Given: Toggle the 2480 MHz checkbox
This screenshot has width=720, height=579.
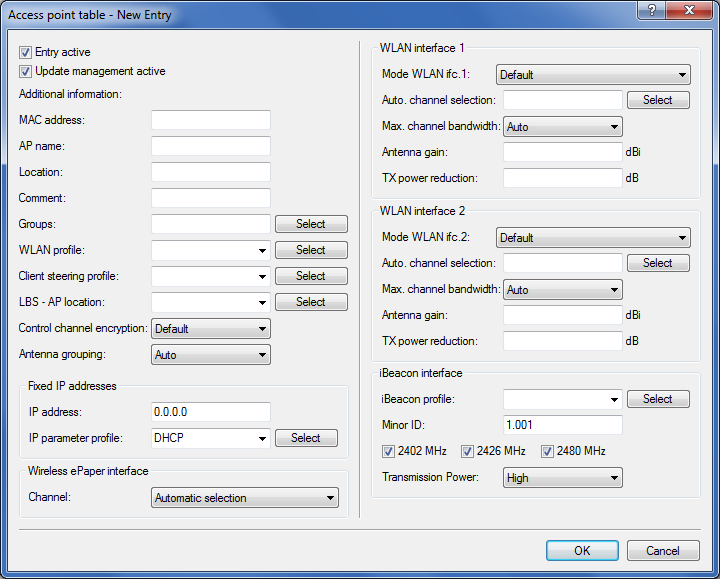Looking at the screenshot, I should pos(547,452).
